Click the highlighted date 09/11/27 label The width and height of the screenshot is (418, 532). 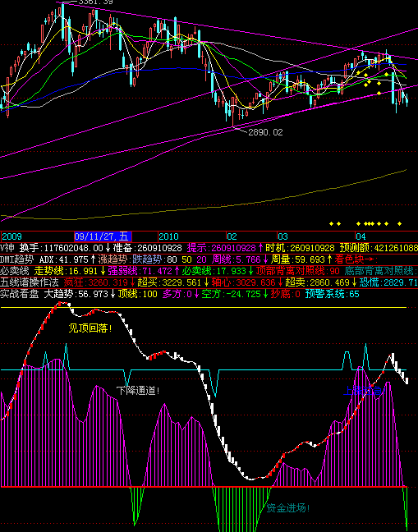tap(103, 236)
